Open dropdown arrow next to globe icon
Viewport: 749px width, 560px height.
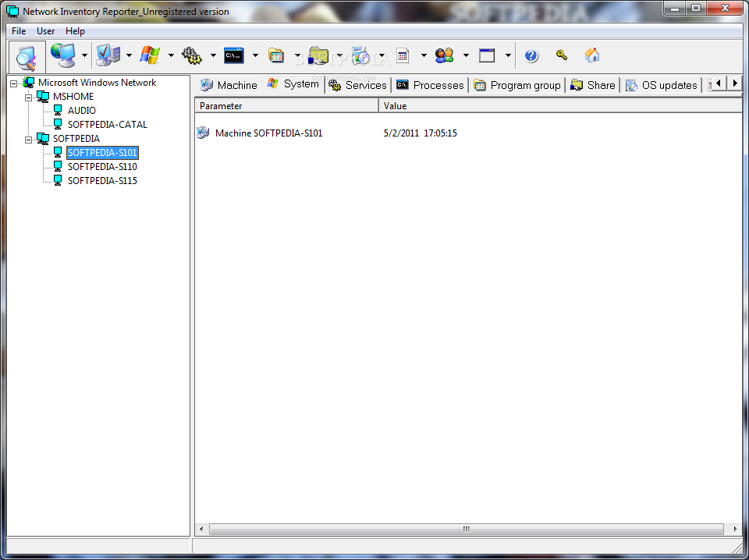84,55
